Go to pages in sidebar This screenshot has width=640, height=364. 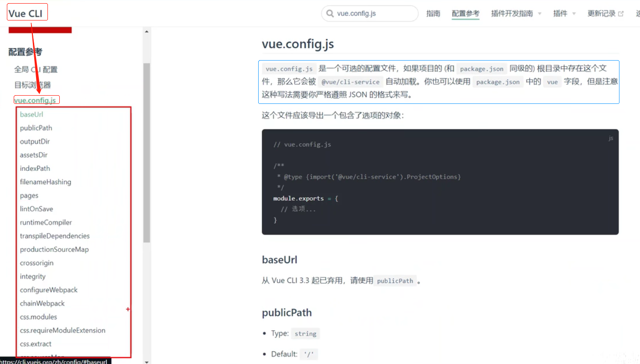click(29, 195)
